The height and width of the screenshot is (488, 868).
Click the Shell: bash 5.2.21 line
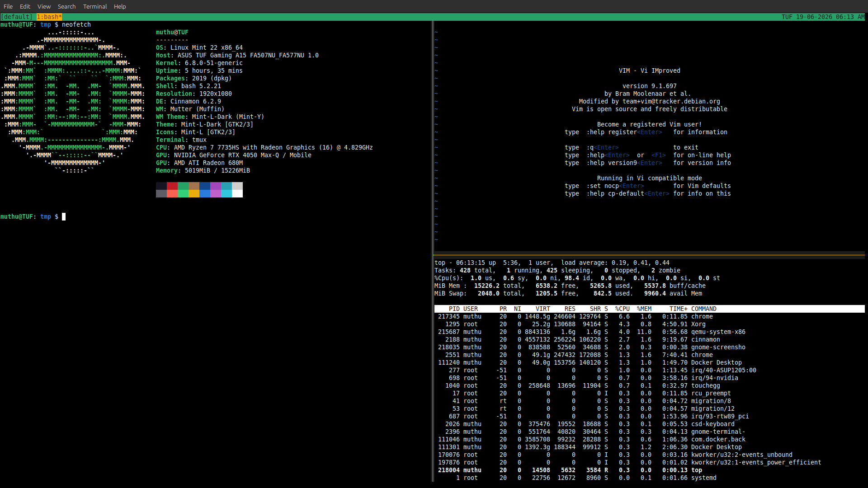point(189,86)
